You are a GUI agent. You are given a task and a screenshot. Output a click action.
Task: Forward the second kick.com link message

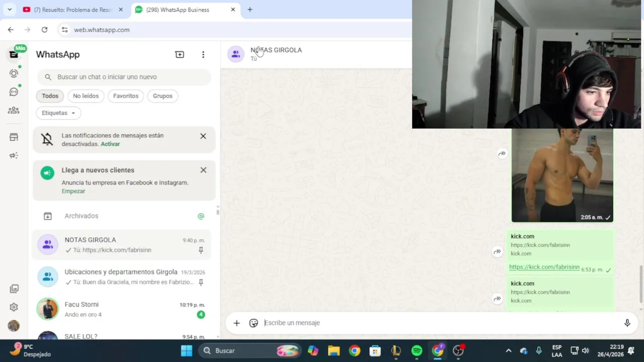click(x=497, y=299)
